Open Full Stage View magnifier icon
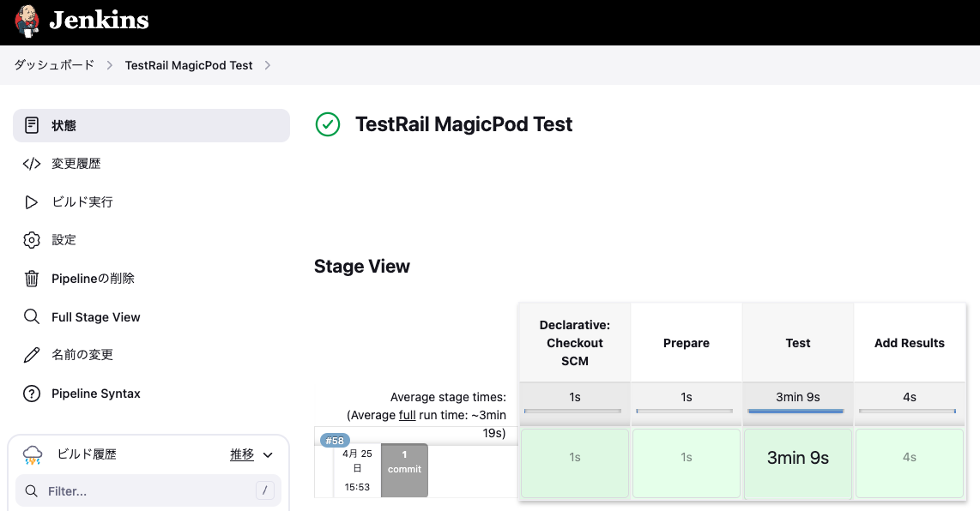The height and width of the screenshot is (511, 980). click(31, 316)
